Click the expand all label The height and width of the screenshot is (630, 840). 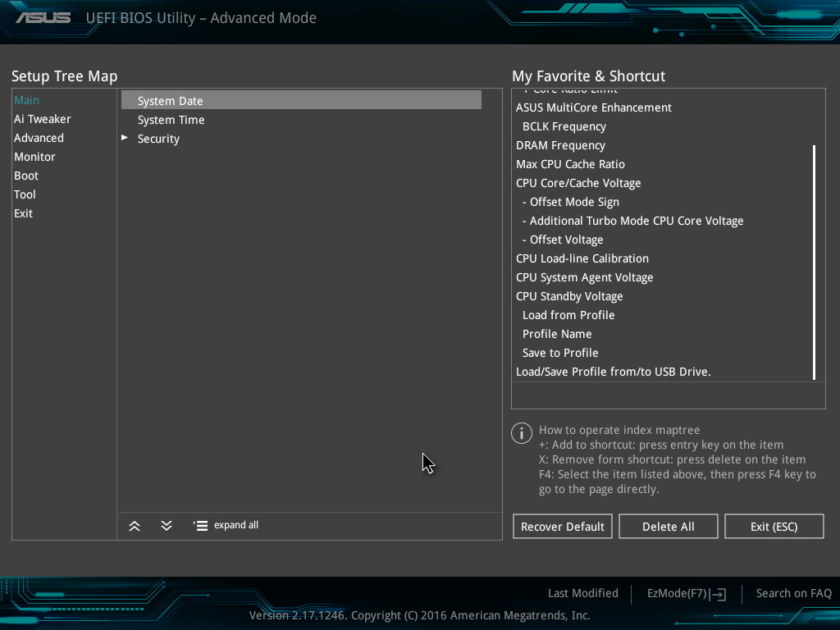tap(236, 525)
